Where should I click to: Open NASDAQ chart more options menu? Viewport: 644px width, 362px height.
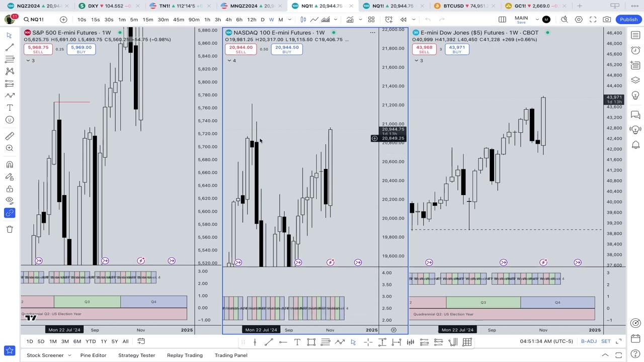pyautogui.click(x=372, y=33)
